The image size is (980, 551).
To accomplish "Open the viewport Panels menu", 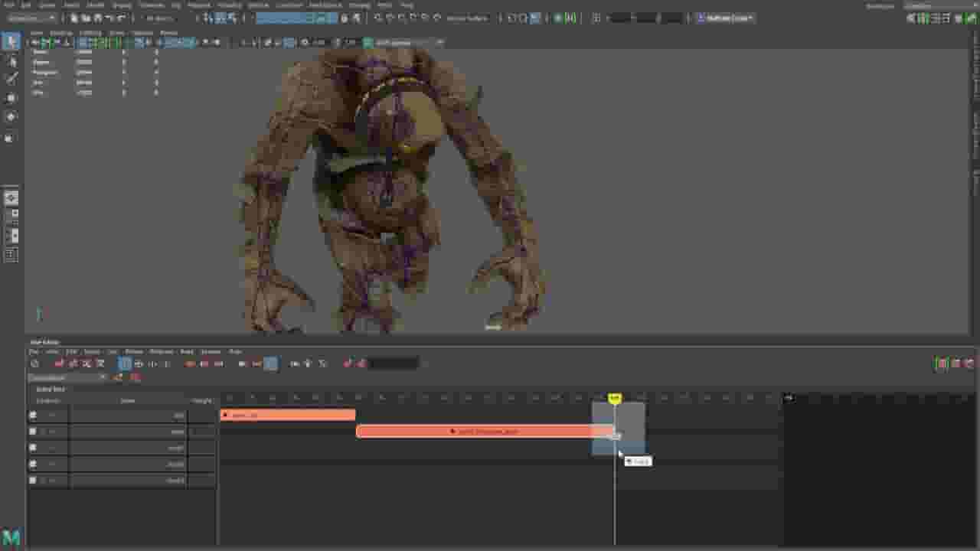I will [168, 33].
